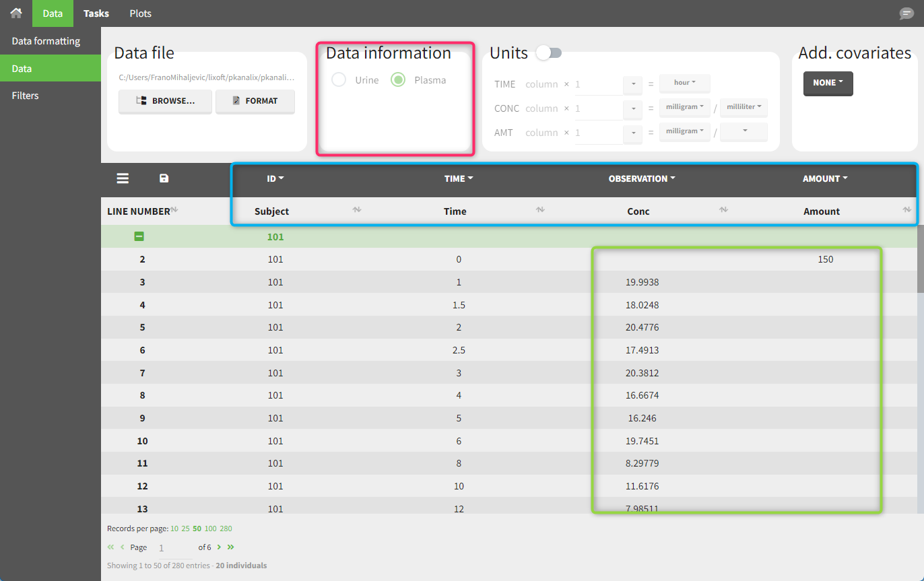Screen dimensions: 924x581
Task: Go to next page arrow
Action: pos(220,547)
